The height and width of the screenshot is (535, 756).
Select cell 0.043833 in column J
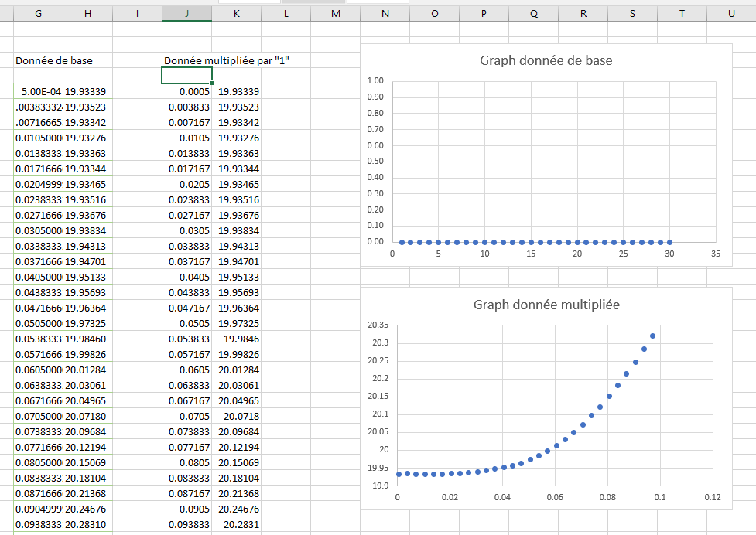tap(187, 292)
